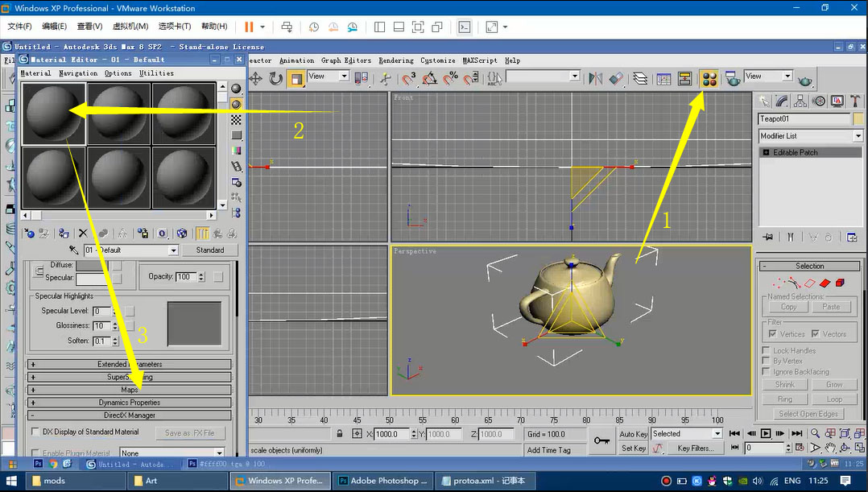Expand the Maps rollout
This screenshot has width=868, height=492.
coord(130,390)
